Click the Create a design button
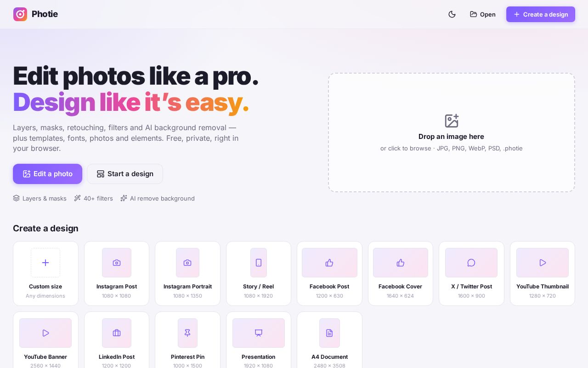This screenshot has width=588, height=368. [541, 14]
